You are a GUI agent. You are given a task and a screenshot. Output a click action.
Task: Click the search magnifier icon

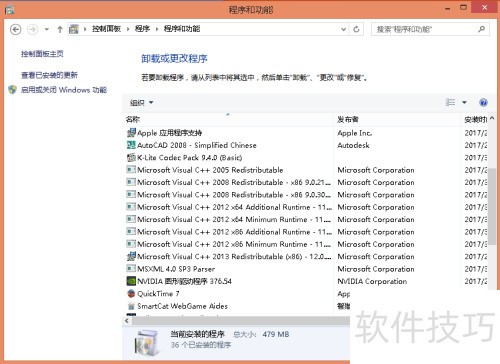click(x=481, y=29)
